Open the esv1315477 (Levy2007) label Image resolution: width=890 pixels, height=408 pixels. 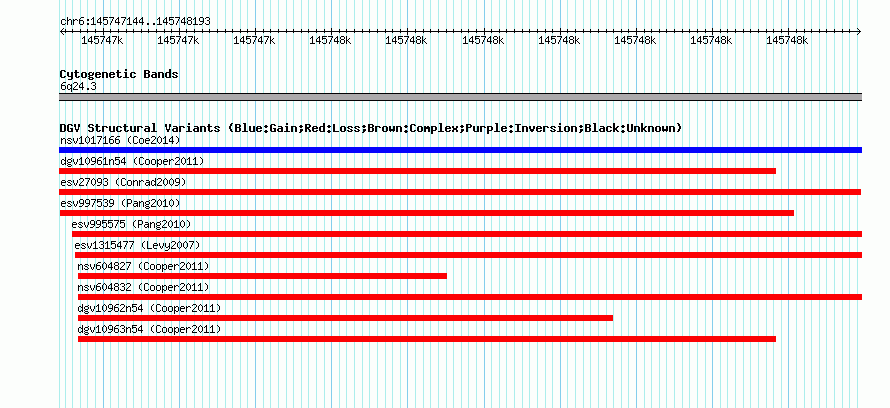(137, 245)
